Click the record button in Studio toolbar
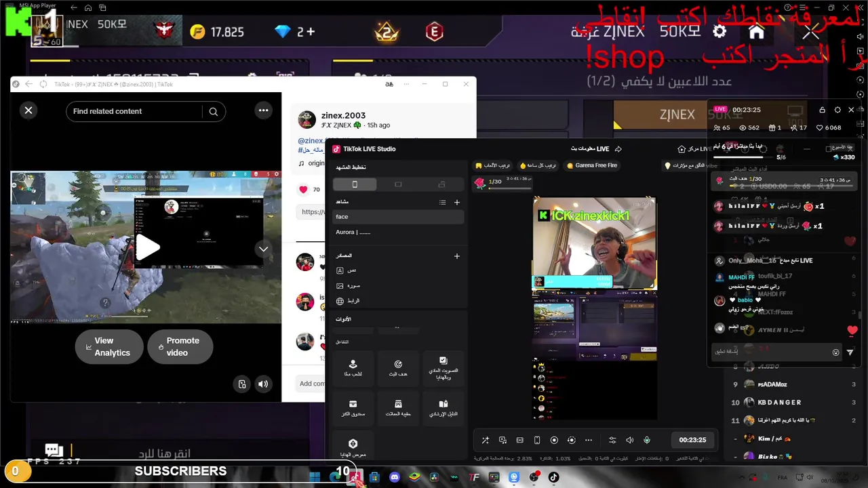The height and width of the screenshot is (488, 868). coord(554,440)
